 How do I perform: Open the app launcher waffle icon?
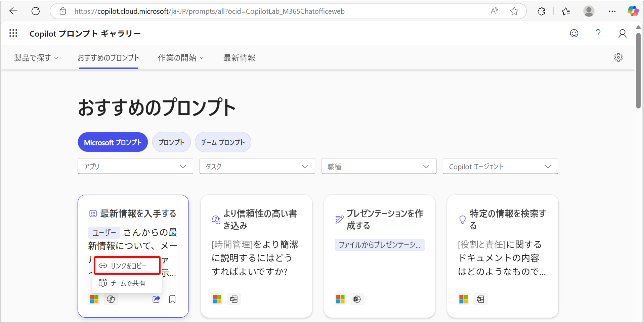point(13,33)
